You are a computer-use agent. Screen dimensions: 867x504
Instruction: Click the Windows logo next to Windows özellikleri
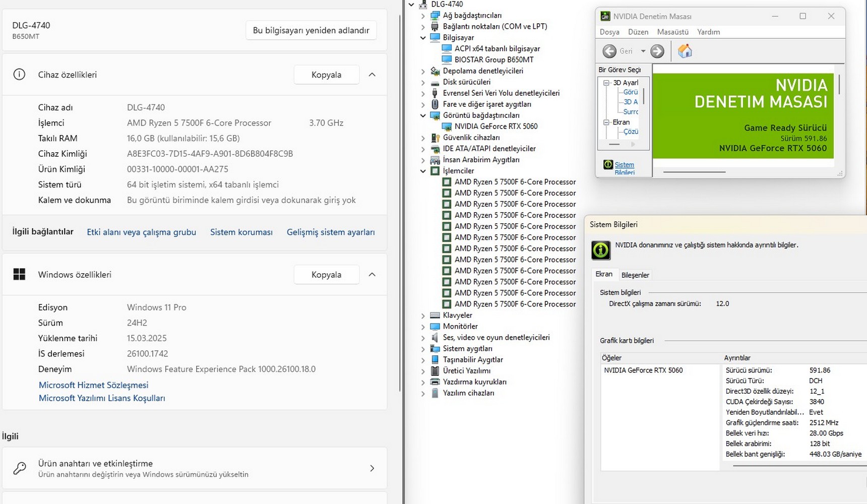[x=19, y=275]
